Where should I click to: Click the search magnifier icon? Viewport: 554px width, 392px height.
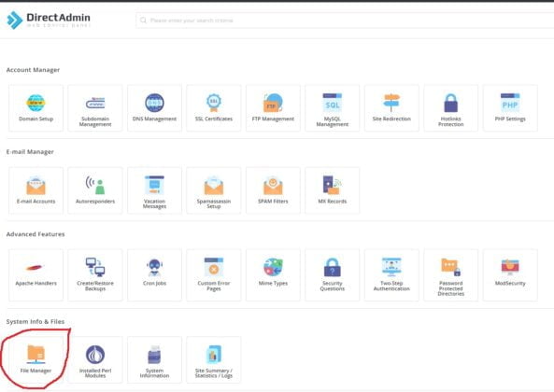point(143,21)
